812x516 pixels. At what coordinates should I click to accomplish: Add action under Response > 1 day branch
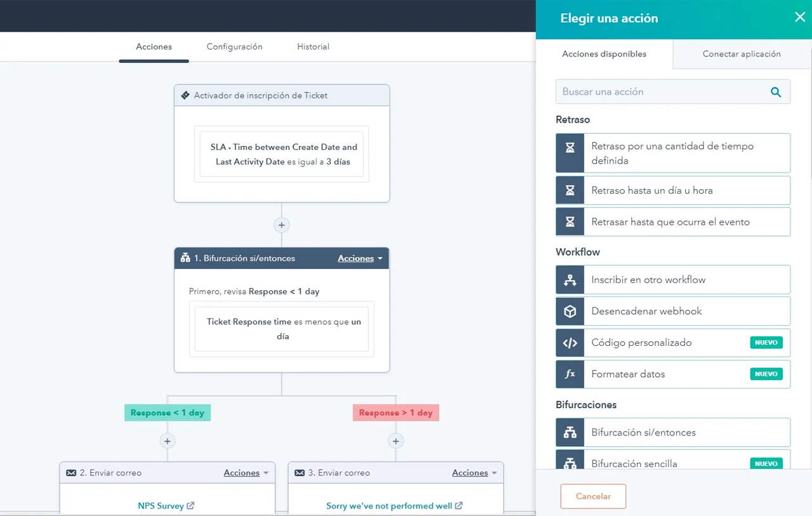point(396,441)
